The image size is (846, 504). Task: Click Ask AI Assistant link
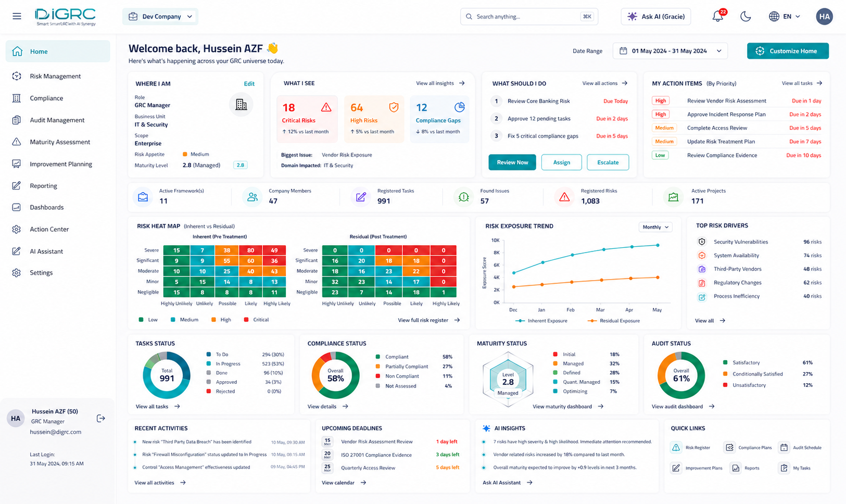508,483
